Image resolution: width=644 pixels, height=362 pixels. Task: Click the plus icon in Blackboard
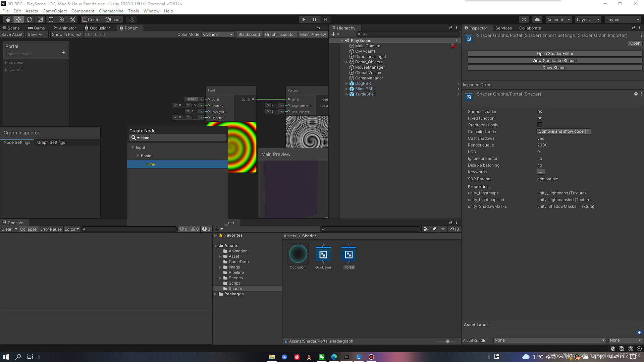(x=63, y=53)
